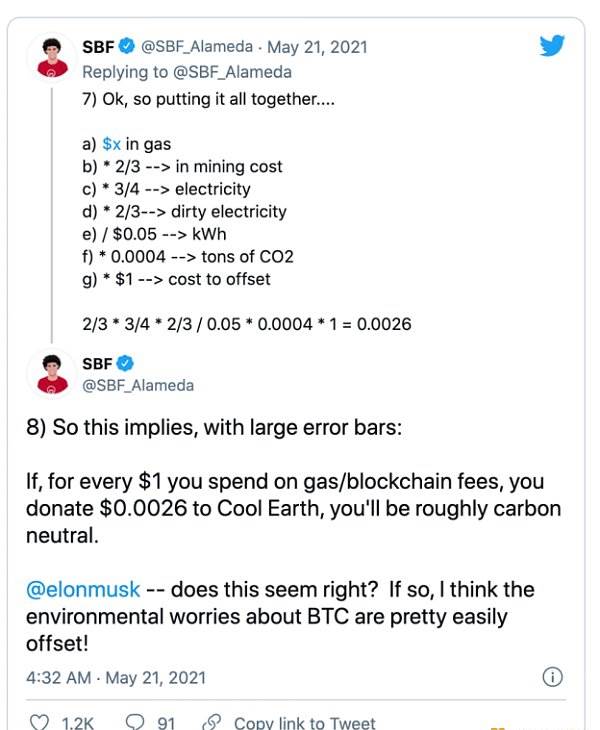Like the tweet with the heart icon
Image resolution: width=600 pixels, height=730 pixels.
pyautogui.click(x=39, y=722)
